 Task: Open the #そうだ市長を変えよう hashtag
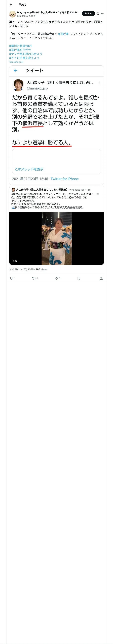pos(24,58)
